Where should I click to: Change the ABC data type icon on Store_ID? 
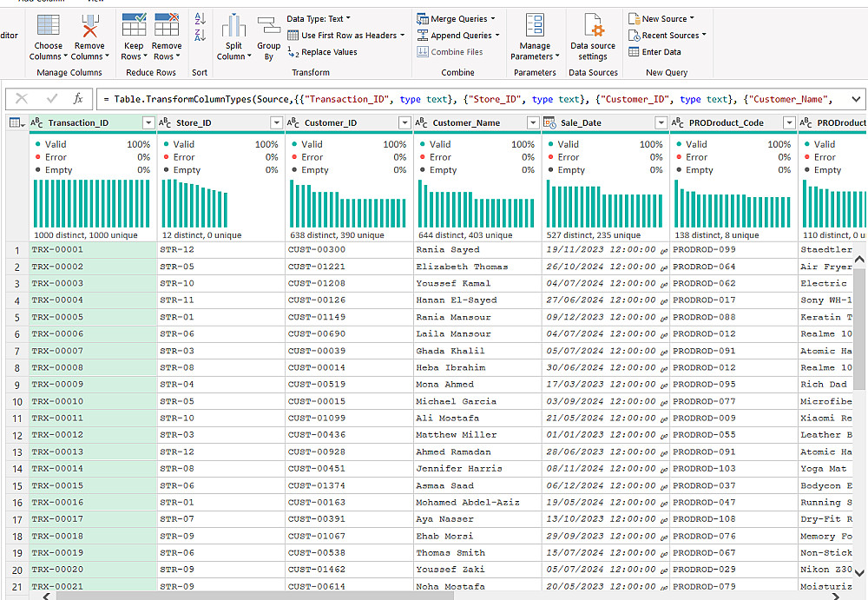pyautogui.click(x=165, y=122)
